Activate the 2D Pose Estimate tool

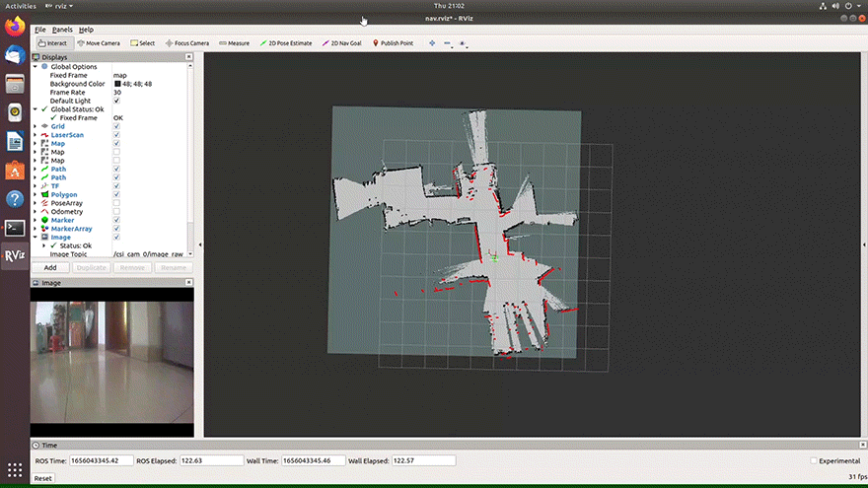point(288,43)
